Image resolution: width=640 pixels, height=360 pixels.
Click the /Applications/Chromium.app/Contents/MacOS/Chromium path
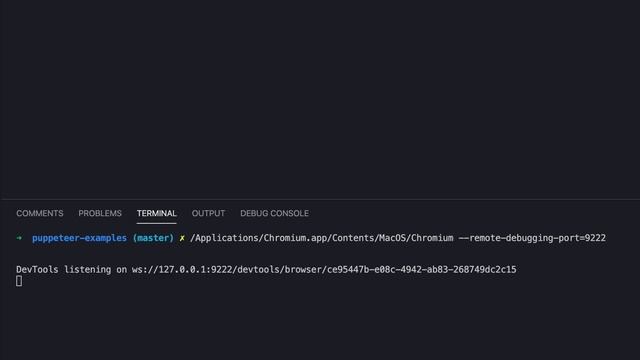[x=322, y=238]
